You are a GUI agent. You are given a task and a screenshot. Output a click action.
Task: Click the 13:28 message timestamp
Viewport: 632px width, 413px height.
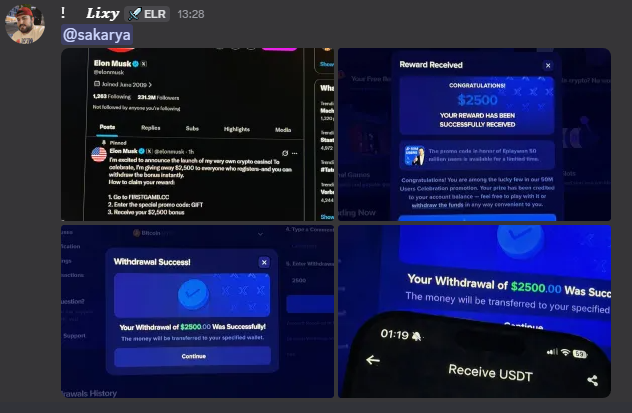point(191,14)
